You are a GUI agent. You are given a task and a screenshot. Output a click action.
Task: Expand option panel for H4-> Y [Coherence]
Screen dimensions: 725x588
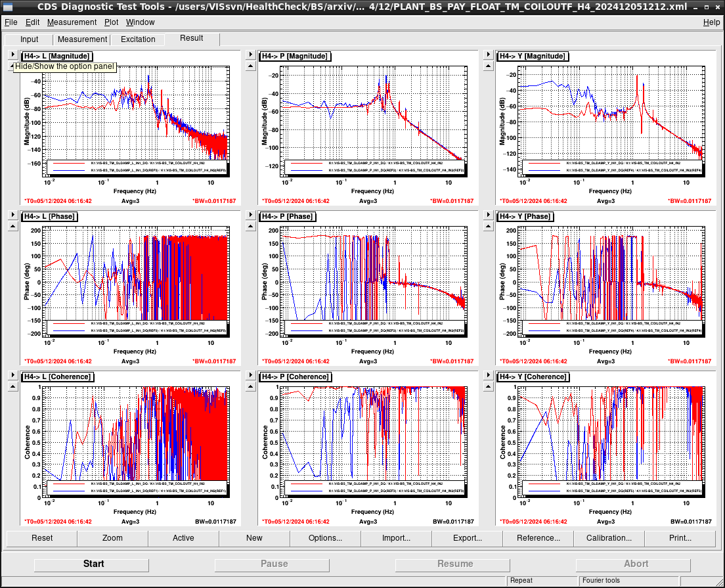tap(489, 375)
